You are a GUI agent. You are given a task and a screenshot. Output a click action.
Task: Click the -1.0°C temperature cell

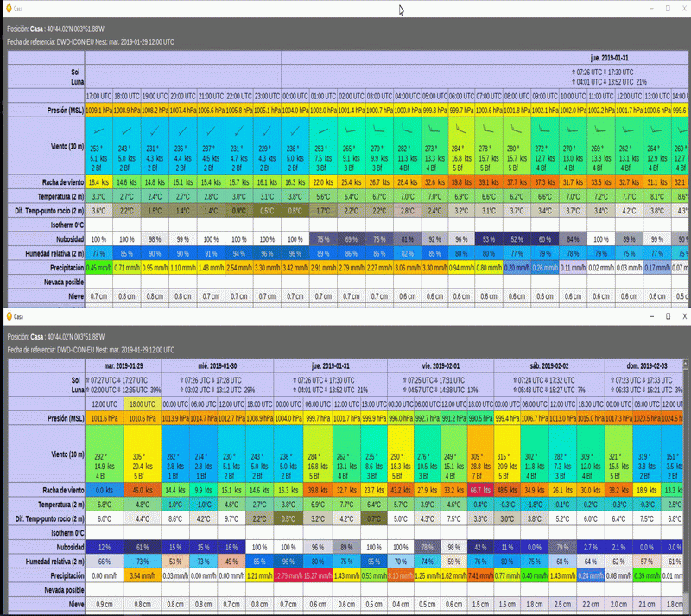click(x=203, y=504)
